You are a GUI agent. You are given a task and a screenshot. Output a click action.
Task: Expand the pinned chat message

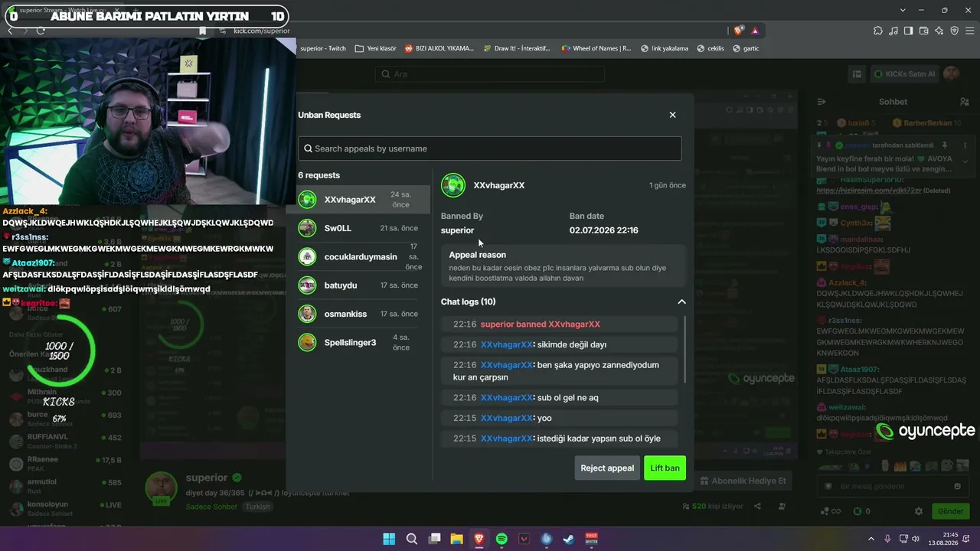pyautogui.click(x=965, y=161)
